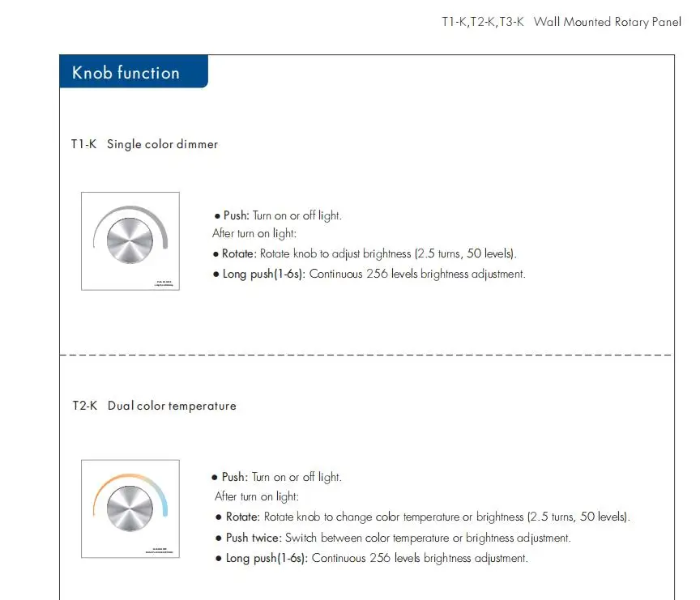Click the orange-blue color temperature arc

coord(130,481)
